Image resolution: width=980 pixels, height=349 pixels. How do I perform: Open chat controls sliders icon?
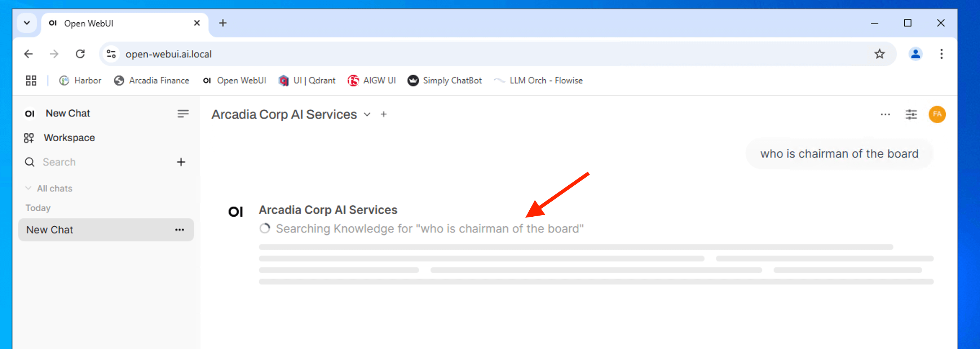pos(911,115)
